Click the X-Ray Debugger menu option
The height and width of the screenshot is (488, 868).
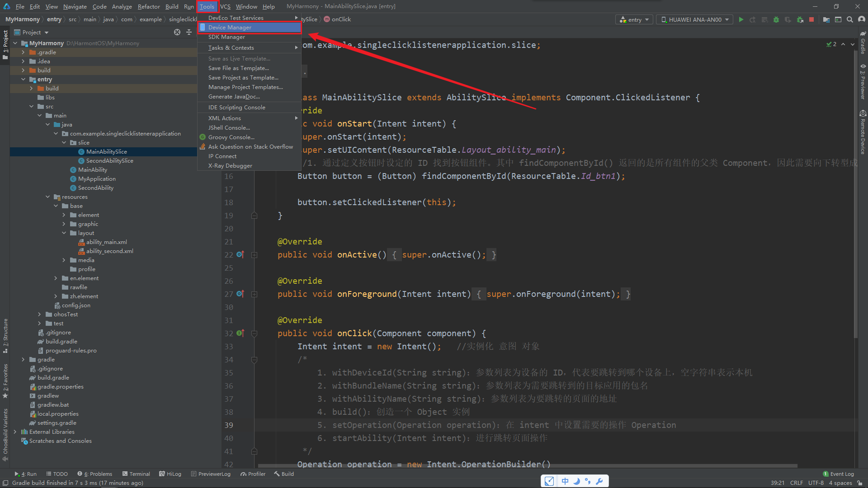(230, 166)
